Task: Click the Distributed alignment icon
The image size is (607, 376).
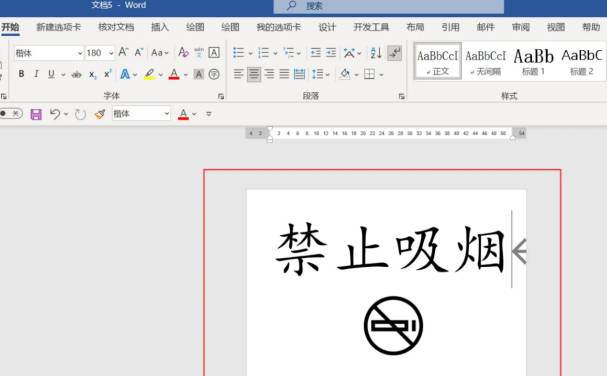Action: 299,74
